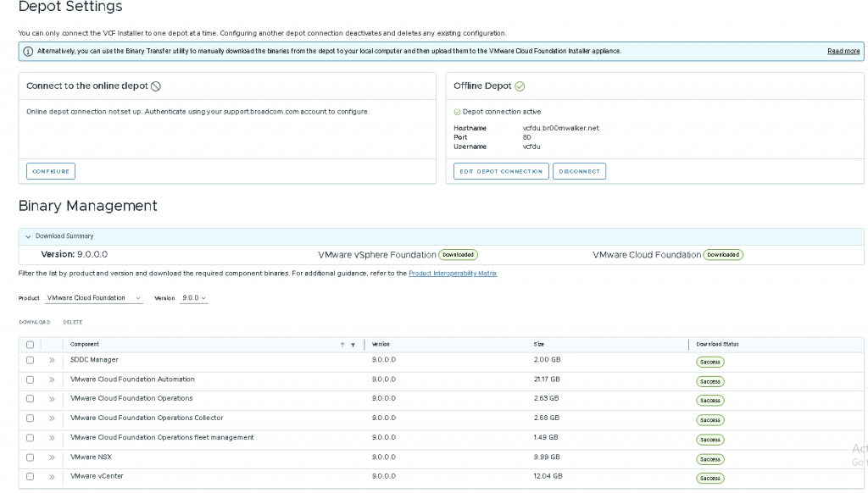This screenshot has width=868, height=493.
Task: Click EDIT DEPOT CONNECTION button
Action: click(x=501, y=171)
